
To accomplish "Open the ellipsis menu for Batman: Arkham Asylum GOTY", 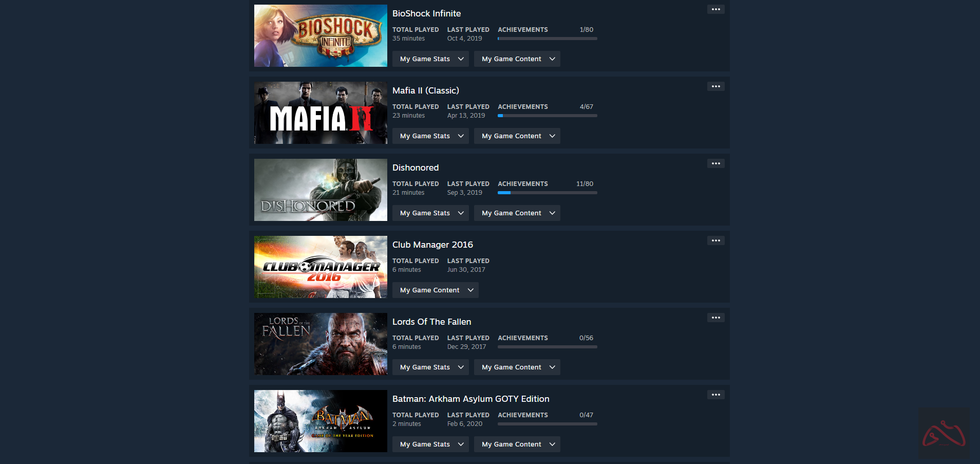I will (715, 395).
